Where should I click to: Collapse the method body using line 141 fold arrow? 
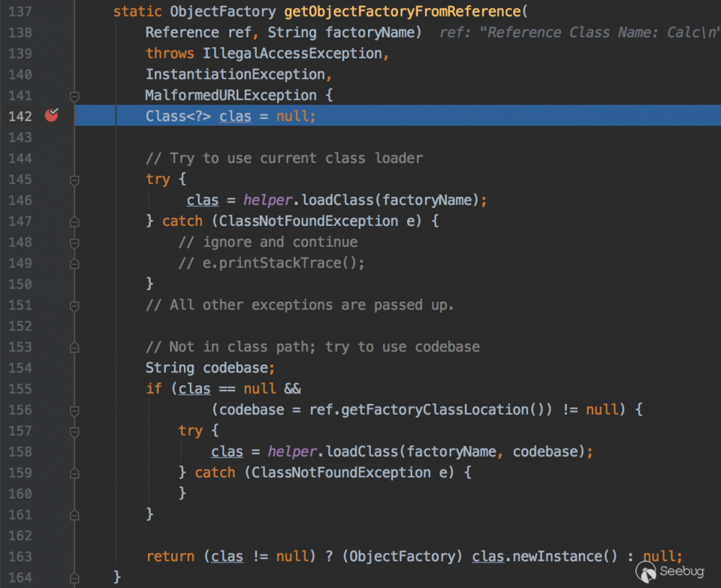coord(74,95)
